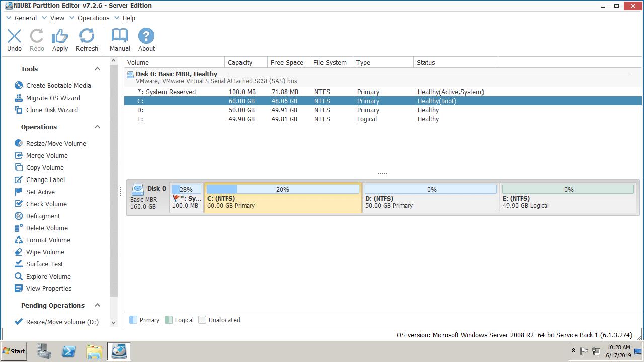Click View Properties in sidebar

point(48,289)
